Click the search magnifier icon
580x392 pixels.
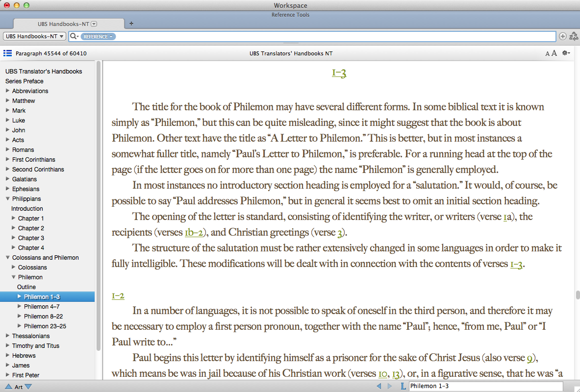(74, 36)
